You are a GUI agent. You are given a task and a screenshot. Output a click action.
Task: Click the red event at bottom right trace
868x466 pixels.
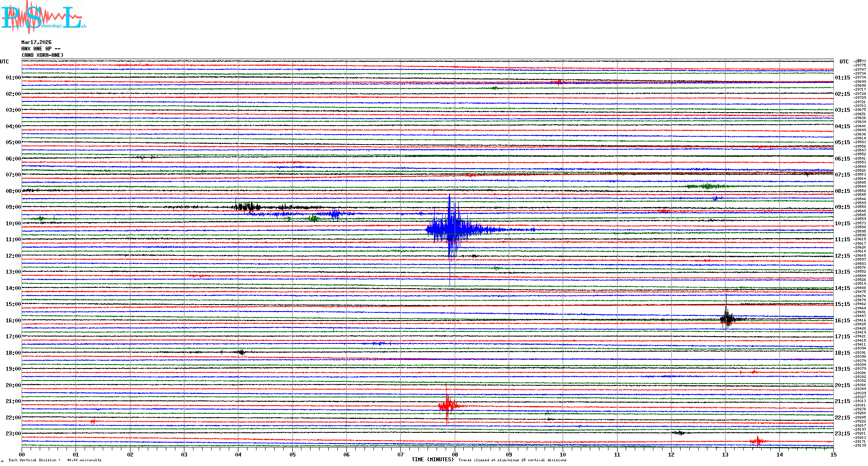[x=757, y=441]
